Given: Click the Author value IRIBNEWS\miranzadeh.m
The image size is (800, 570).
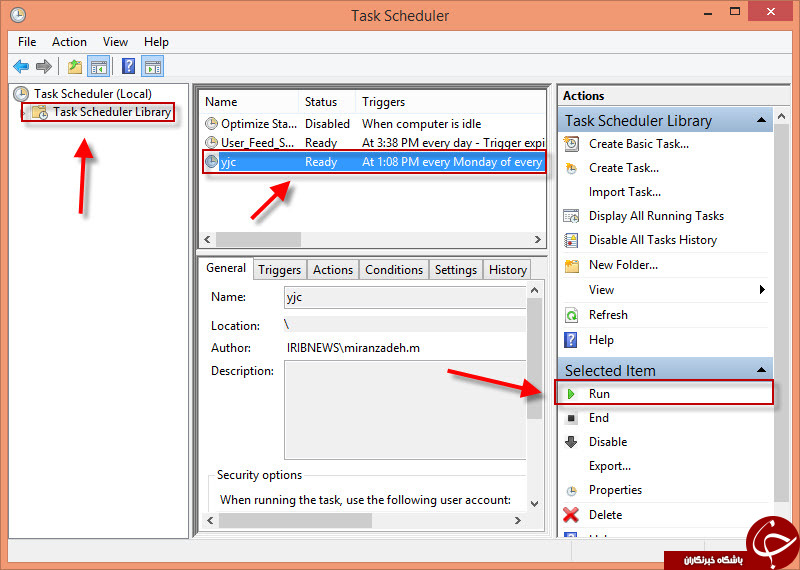Looking at the screenshot, I should (x=353, y=348).
